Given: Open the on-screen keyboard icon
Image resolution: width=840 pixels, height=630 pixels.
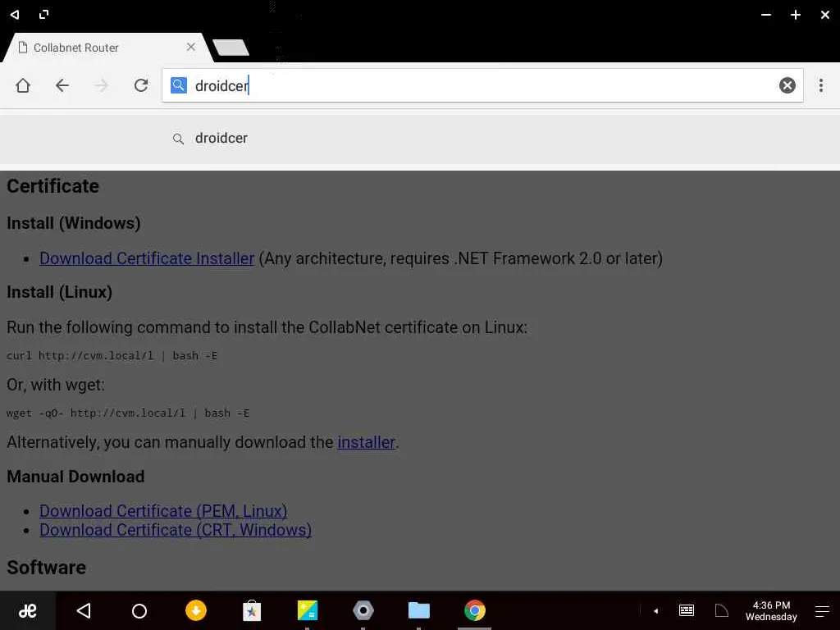Looking at the screenshot, I should tap(687, 610).
